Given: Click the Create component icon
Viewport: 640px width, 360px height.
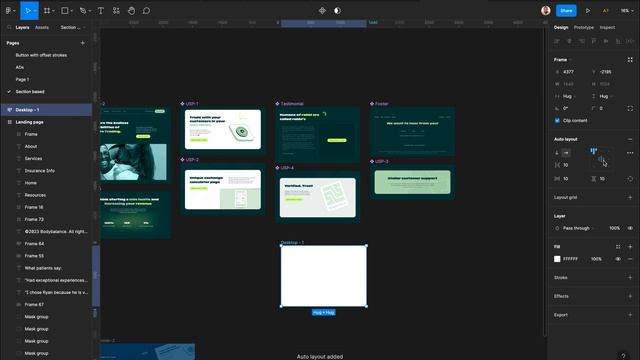Looking at the screenshot, I should pos(322,11).
